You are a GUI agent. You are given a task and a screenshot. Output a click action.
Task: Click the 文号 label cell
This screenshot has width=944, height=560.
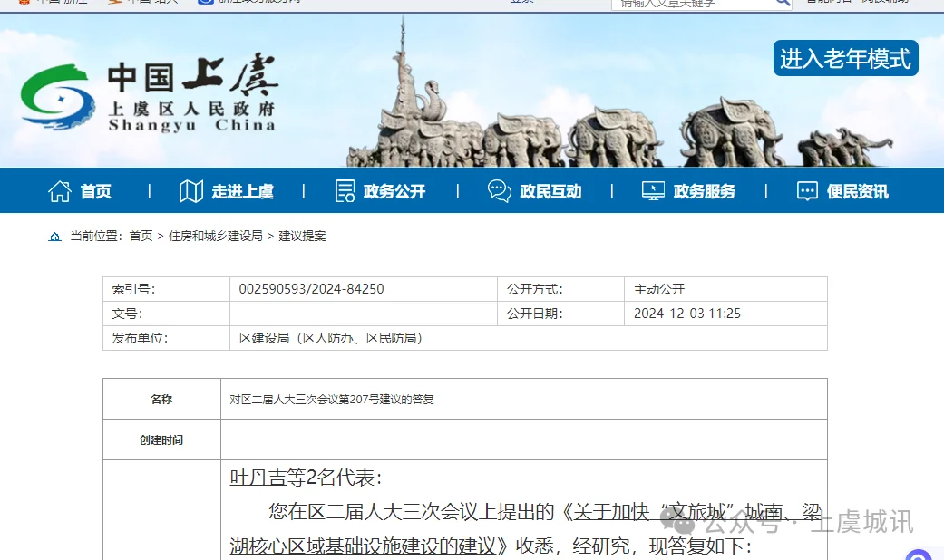[166, 314]
